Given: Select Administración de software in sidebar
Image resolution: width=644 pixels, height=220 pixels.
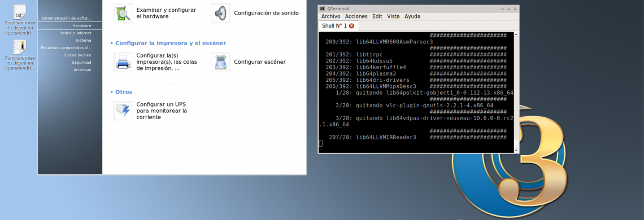Looking at the screenshot, I should pos(66,18).
